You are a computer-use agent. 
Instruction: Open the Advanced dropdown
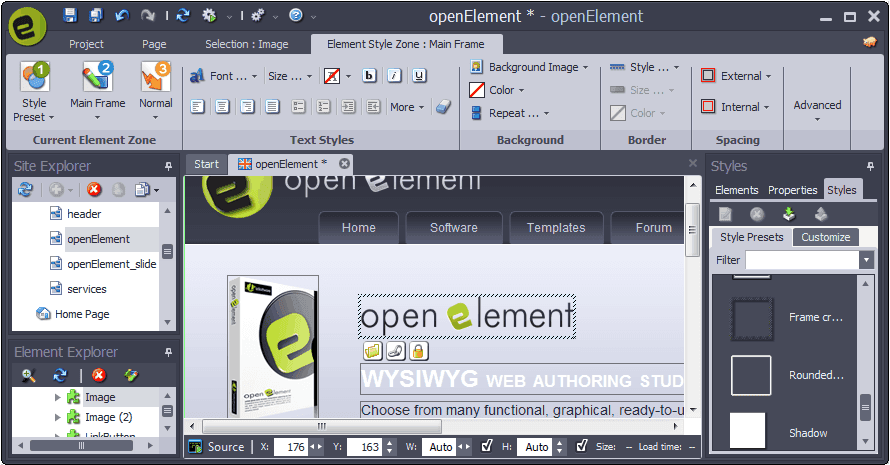(x=817, y=110)
